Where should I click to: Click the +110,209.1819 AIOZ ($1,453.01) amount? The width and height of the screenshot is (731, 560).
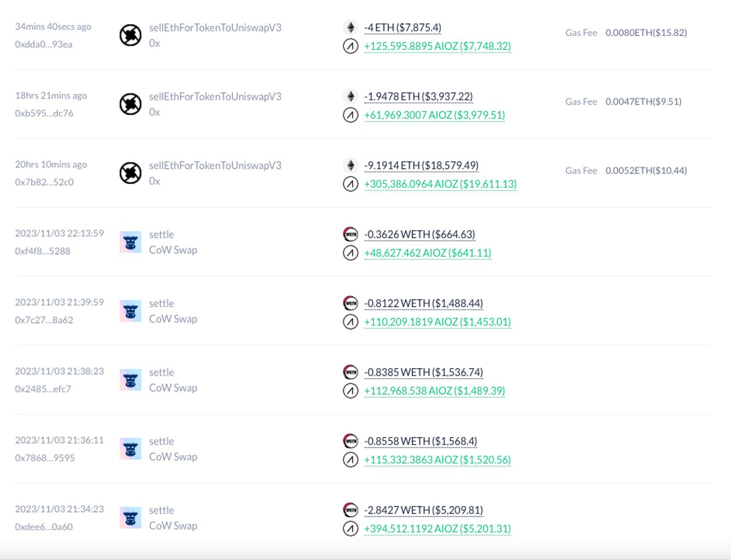tap(437, 322)
